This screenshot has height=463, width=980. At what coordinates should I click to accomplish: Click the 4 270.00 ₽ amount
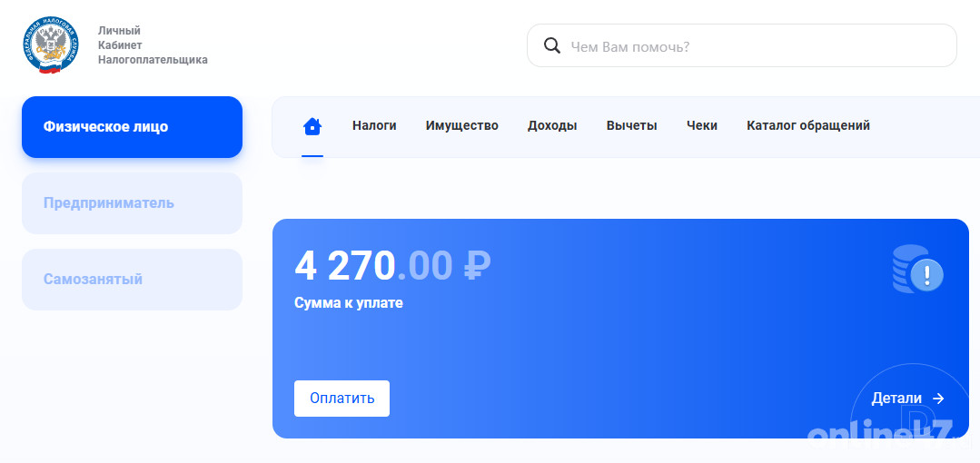(x=392, y=266)
